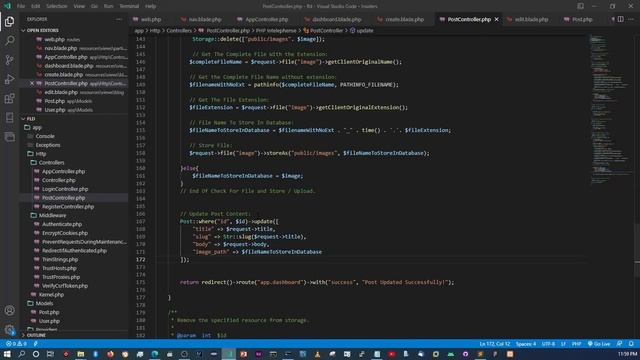This screenshot has width=640, height=360.
Task: Toggle the layout control in the title bar
Action: coord(580,6)
